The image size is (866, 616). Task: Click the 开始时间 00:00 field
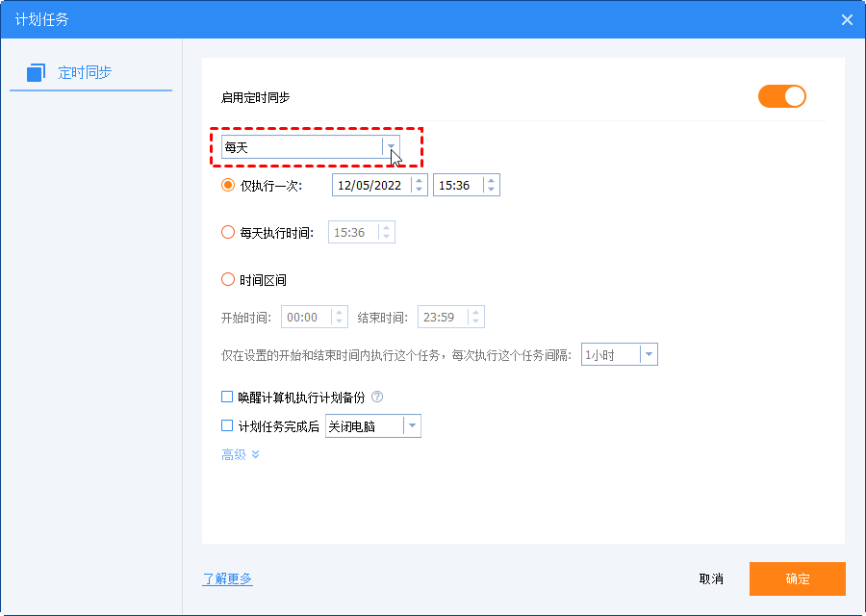click(315, 317)
